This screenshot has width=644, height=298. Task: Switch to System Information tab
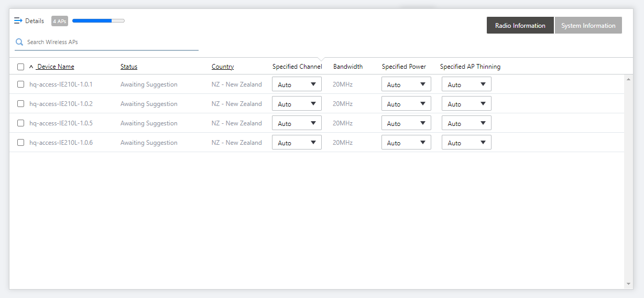[588, 26]
